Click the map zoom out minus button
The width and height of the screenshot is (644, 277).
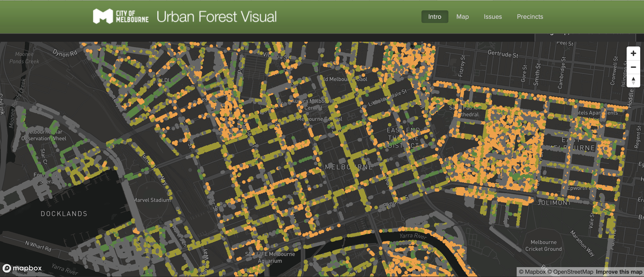coord(633,67)
